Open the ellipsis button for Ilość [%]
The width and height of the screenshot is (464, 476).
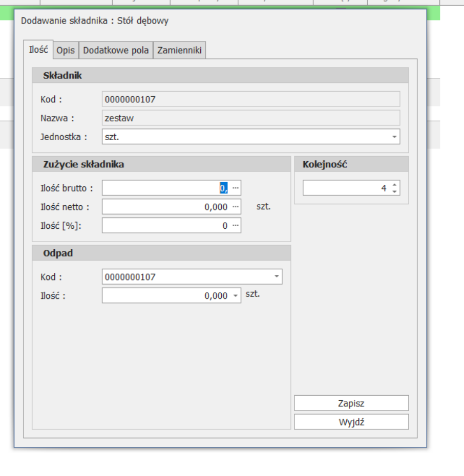click(x=235, y=226)
